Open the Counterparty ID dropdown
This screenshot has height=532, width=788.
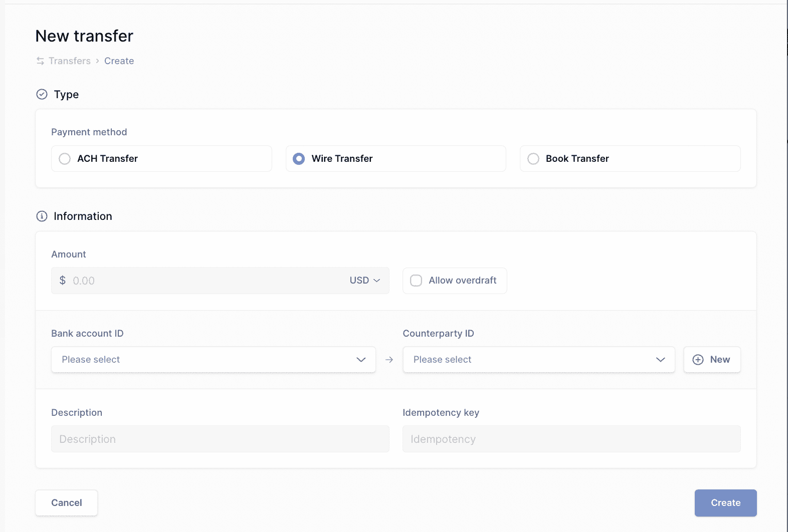point(539,360)
